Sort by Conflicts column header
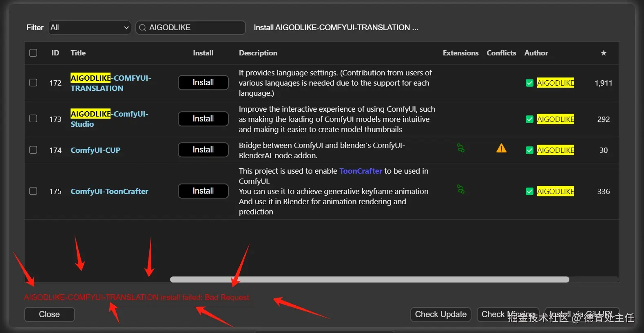Image resolution: width=644 pixels, height=333 pixels. pos(501,53)
